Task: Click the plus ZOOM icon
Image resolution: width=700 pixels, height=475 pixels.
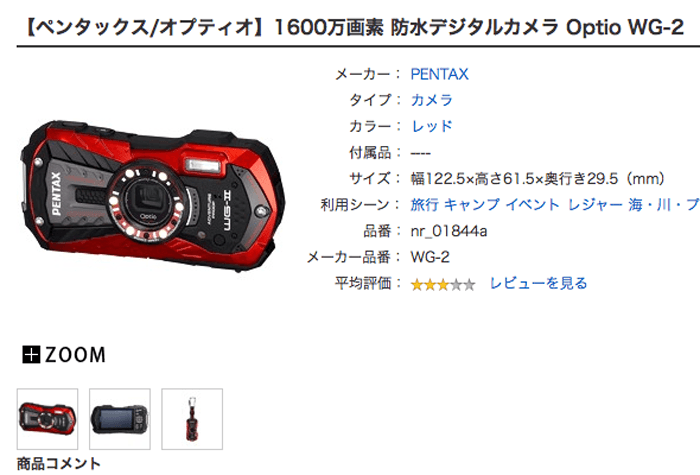Action: pos(31,355)
